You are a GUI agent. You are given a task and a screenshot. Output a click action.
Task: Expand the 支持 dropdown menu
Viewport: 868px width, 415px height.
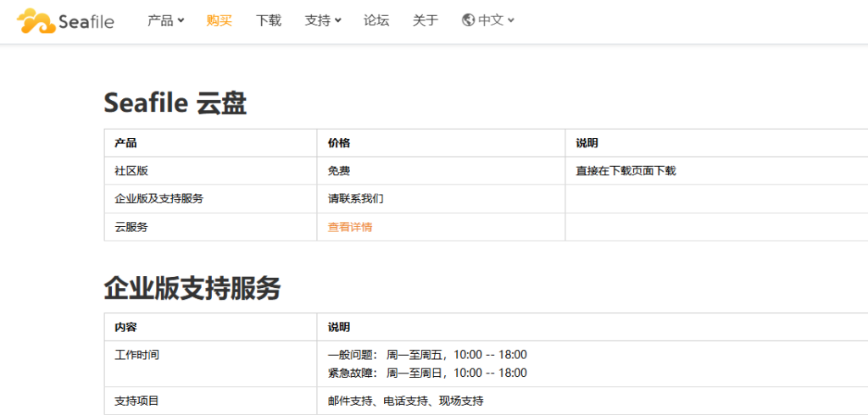(x=323, y=20)
